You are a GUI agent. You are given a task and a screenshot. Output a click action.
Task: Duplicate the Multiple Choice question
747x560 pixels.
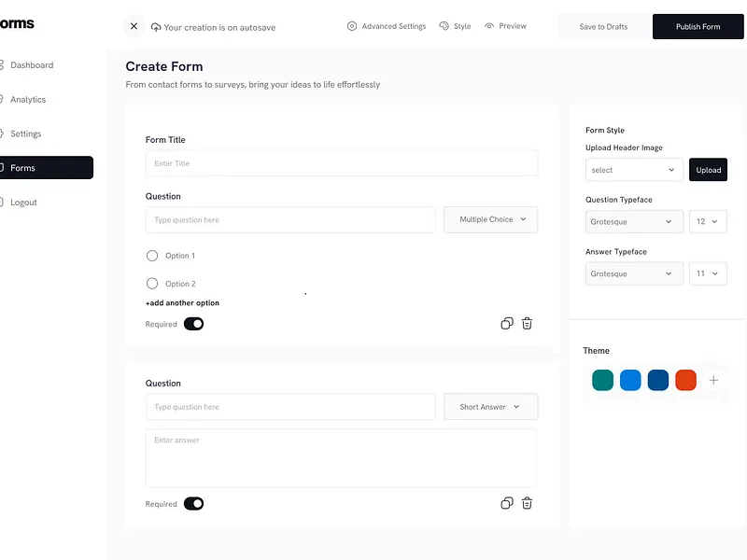507,323
